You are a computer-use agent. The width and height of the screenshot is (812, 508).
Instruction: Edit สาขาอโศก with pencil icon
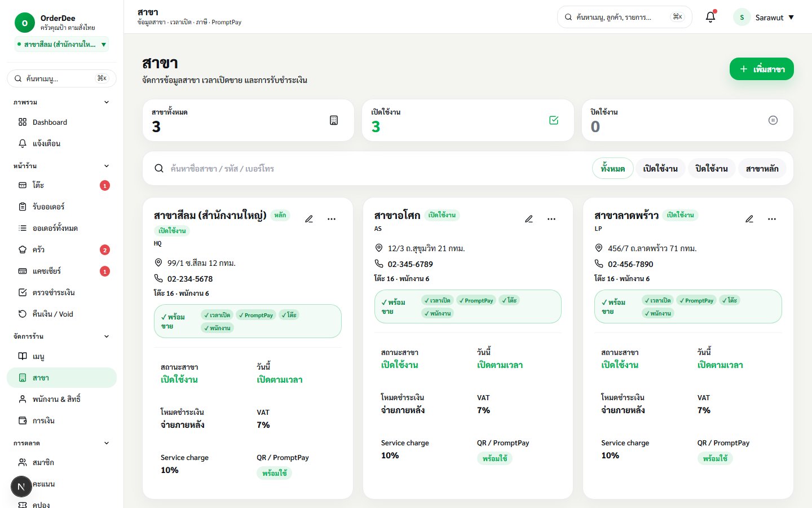[x=529, y=219]
